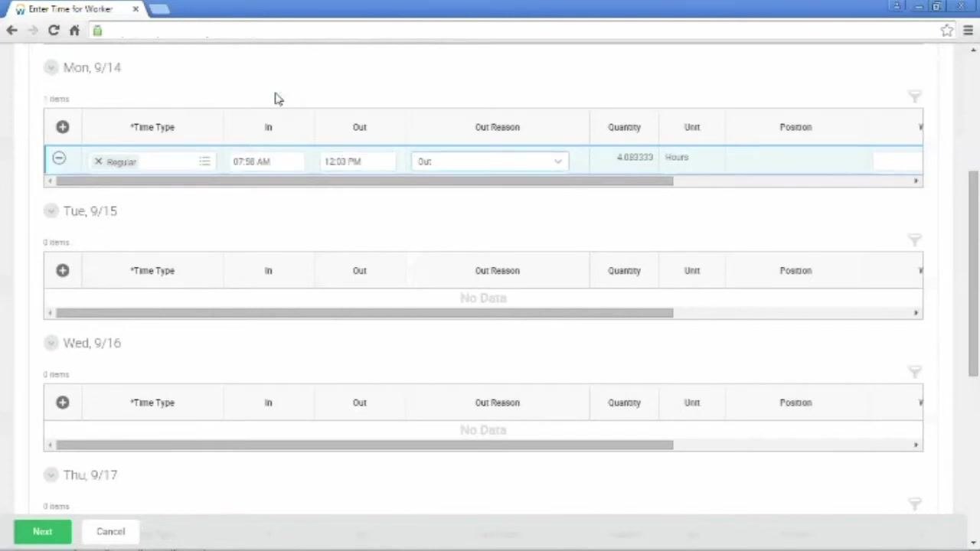Bookmark this page with the star
Image resolution: width=980 pixels, height=551 pixels.
coord(947,31)
